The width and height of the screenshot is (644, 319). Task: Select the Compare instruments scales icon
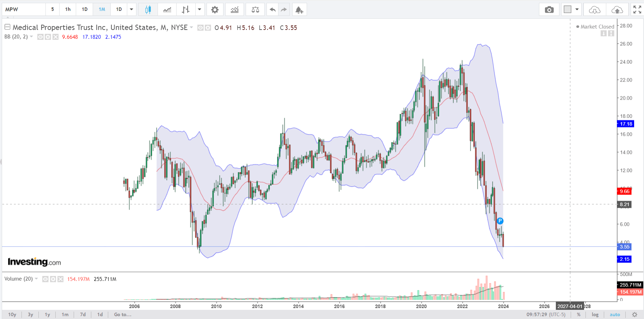[x=255, y=9]
